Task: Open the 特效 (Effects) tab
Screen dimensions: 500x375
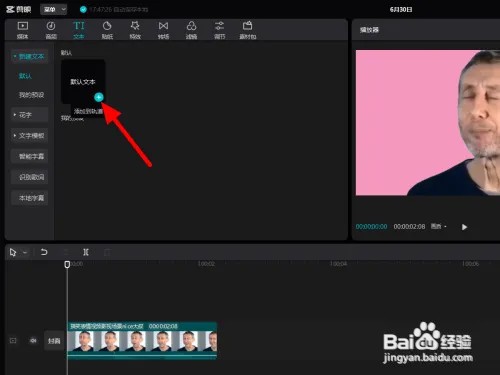Action: pyautogui.click(x=135, y=30)
